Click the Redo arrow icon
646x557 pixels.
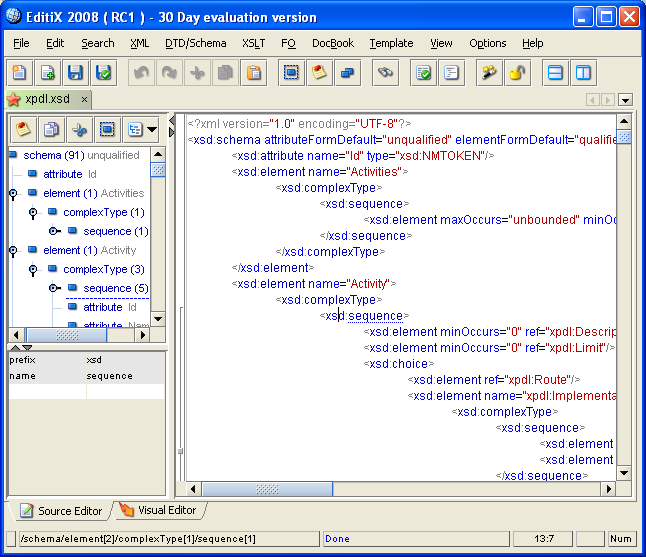[x=169, y=73]
